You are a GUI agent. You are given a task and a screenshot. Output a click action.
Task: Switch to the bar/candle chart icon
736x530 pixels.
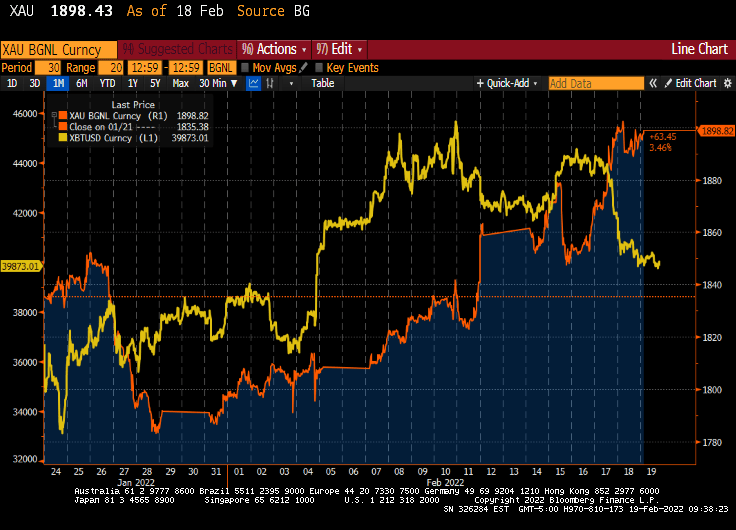coord(268,83)
